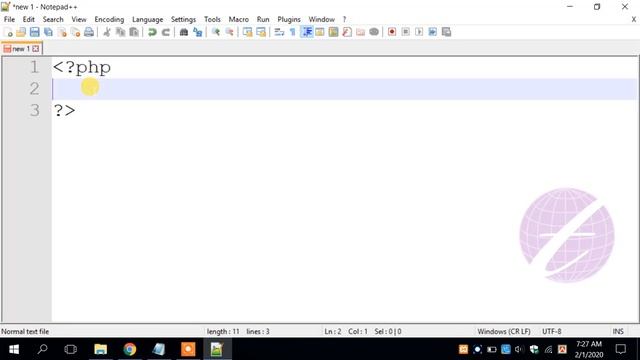Toggle INS insert mode in the status bar
640x360 pixels.
[618, 331]
